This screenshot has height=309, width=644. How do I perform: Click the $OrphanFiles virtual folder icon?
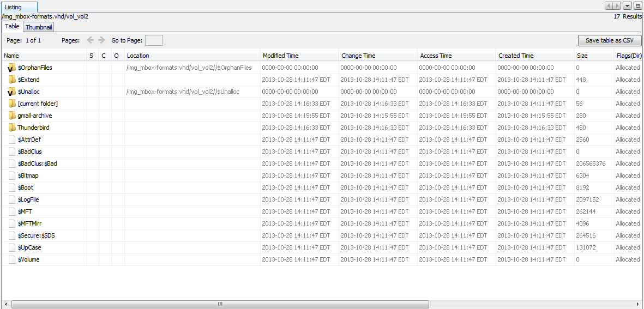[x=12, y=68]
